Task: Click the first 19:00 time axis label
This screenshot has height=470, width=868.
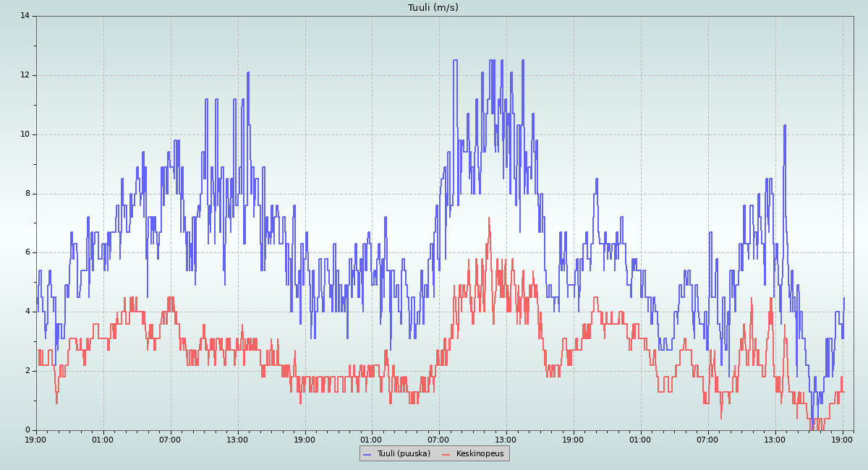Action: (x=36, y=439)
